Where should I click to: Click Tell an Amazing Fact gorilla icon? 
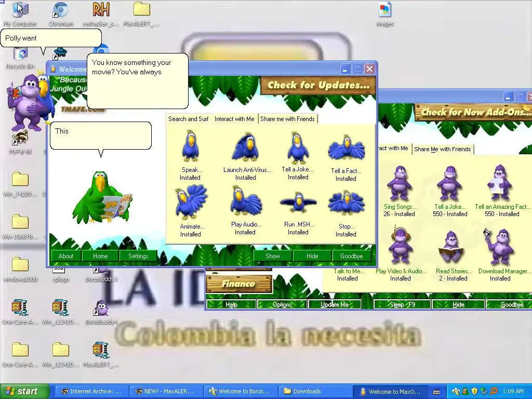pos(500,182)
